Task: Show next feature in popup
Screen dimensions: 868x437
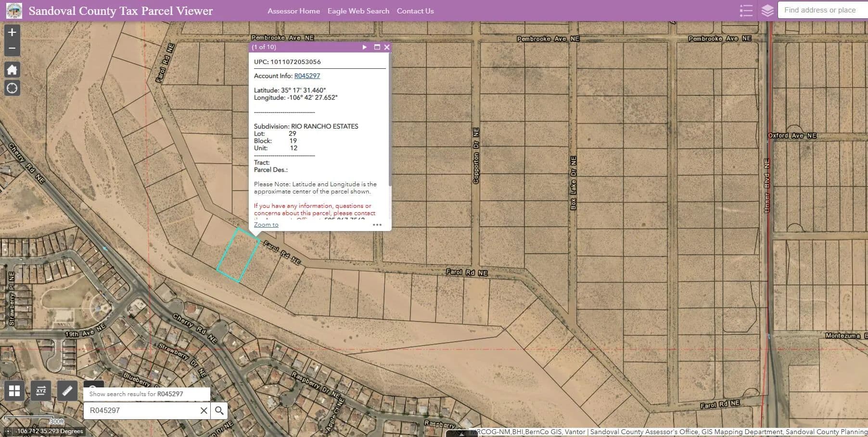Action: pos(365,47)
